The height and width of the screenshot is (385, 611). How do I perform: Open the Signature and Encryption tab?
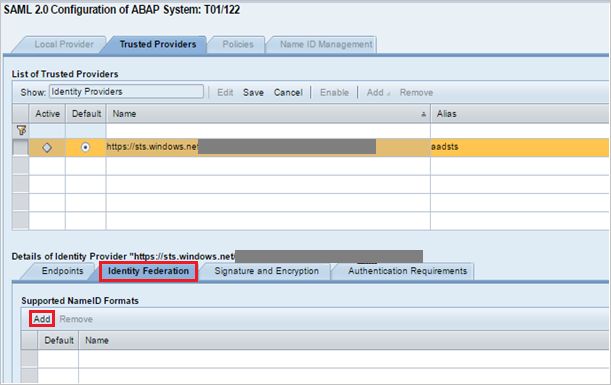click(267, 271)
